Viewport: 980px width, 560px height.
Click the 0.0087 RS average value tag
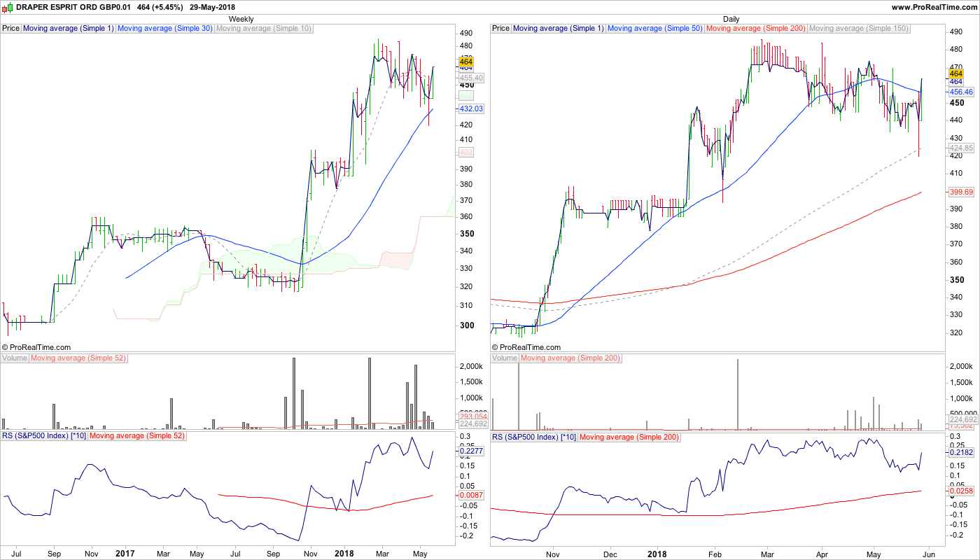(472, 496)
